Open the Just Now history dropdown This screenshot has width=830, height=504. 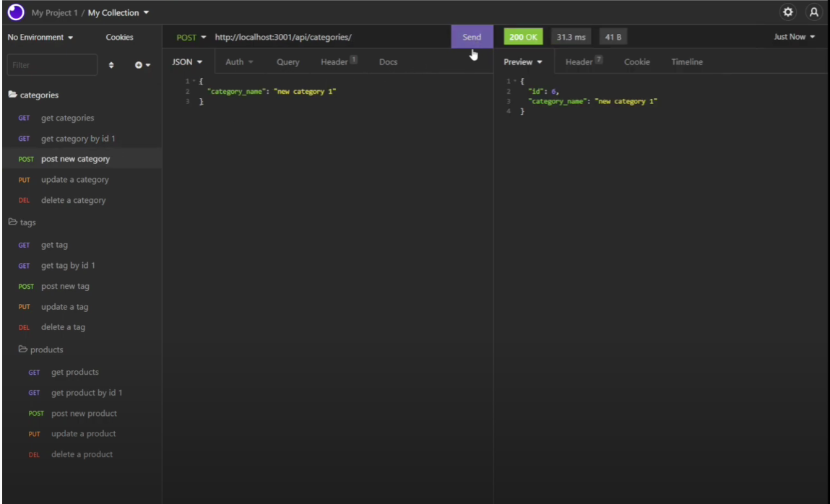(x=794, y=37)
